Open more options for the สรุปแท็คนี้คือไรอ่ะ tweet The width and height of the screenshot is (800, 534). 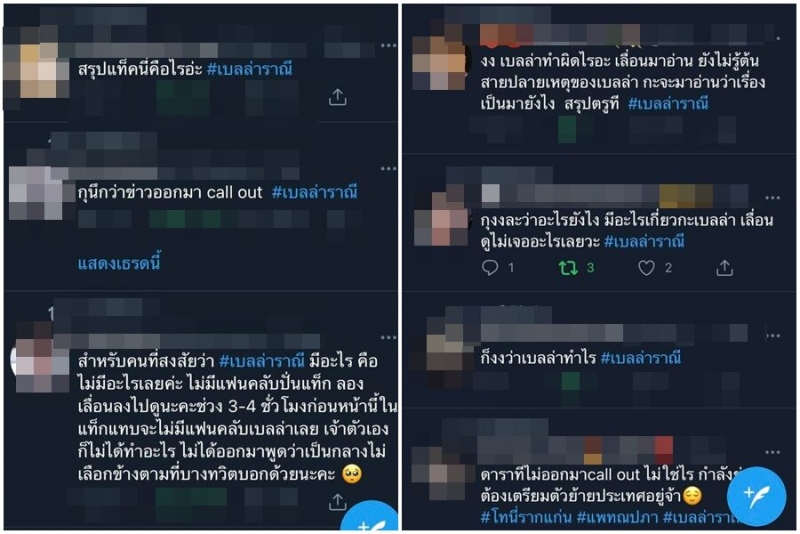388,46
